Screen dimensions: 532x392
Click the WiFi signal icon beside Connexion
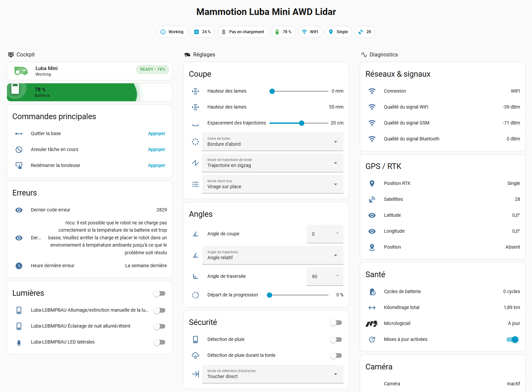372,91
